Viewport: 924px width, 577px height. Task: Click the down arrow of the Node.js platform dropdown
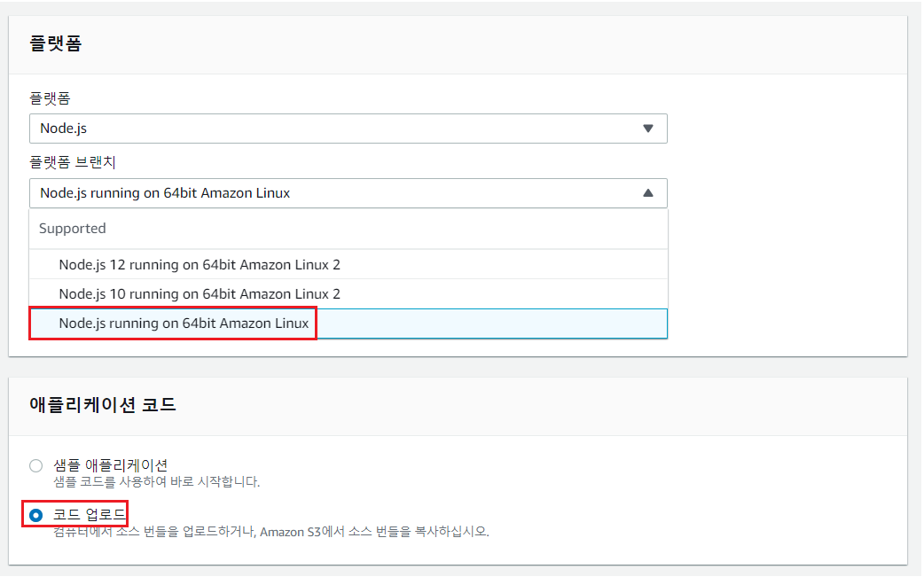[x=648, y=129]
